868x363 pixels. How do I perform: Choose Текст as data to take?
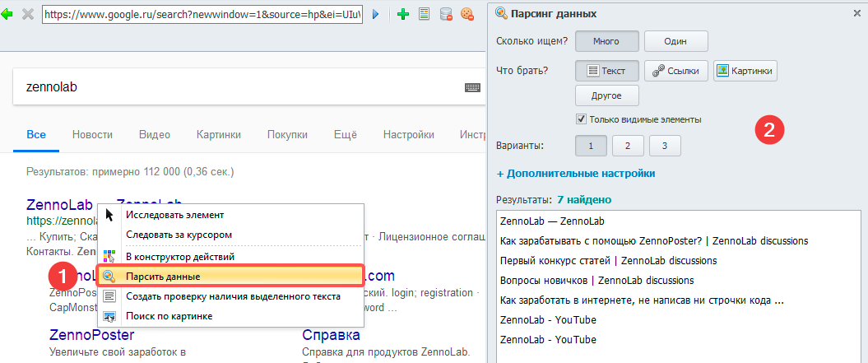coord(607,71)
